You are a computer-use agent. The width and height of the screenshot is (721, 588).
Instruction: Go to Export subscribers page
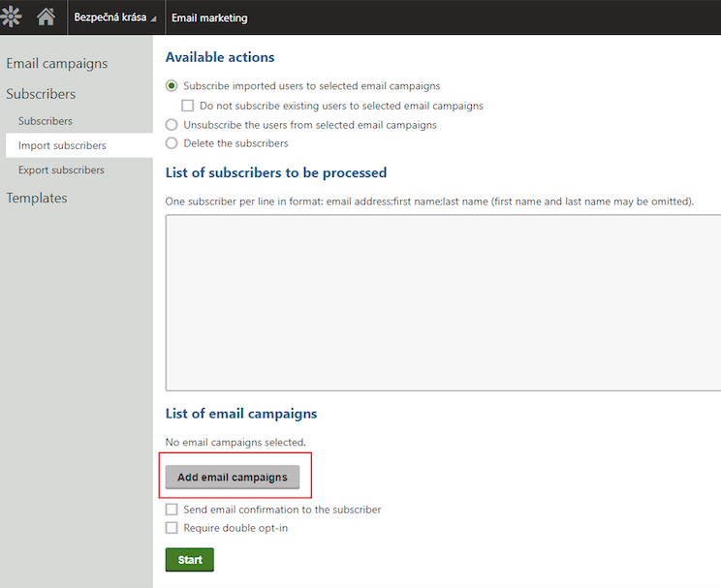[61, 170]
